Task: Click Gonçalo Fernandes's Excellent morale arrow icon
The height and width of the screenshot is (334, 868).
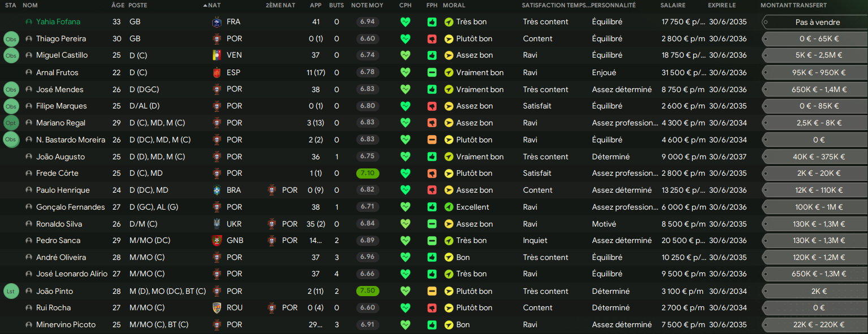Action: (x=449, y=207)
